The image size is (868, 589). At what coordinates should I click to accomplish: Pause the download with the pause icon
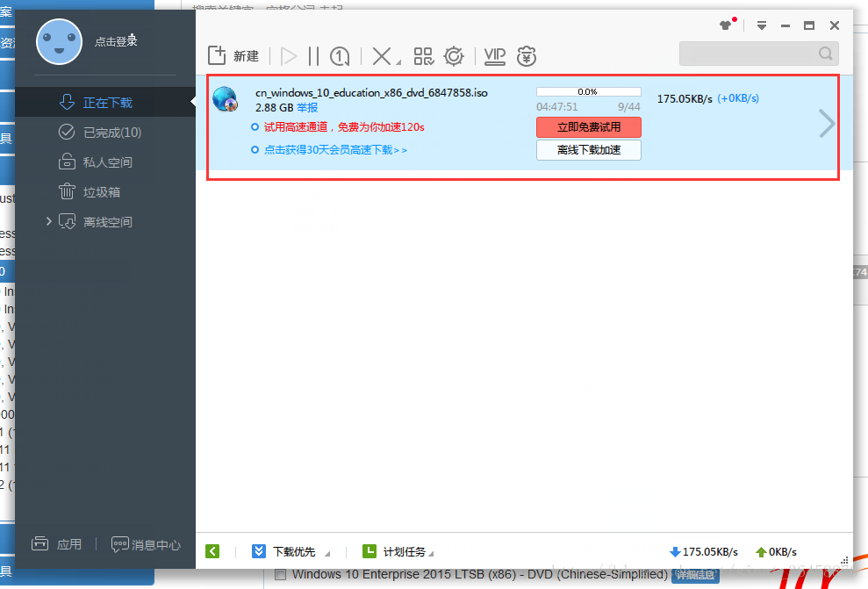[313, 56]
